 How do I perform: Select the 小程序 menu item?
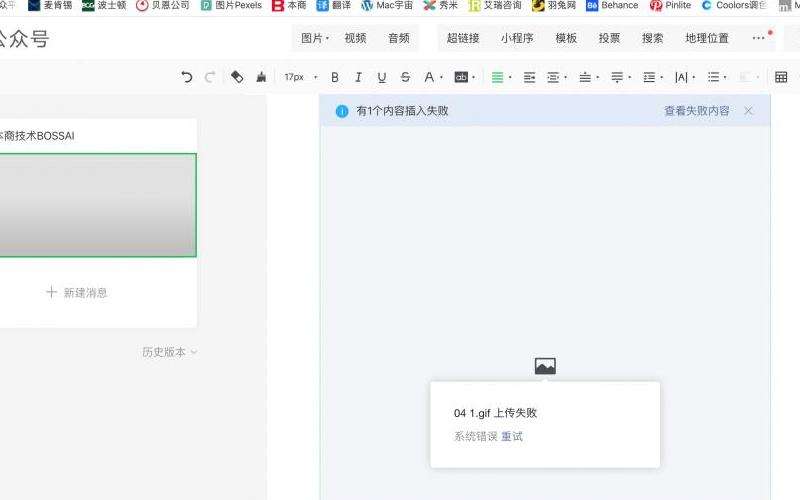517,38
